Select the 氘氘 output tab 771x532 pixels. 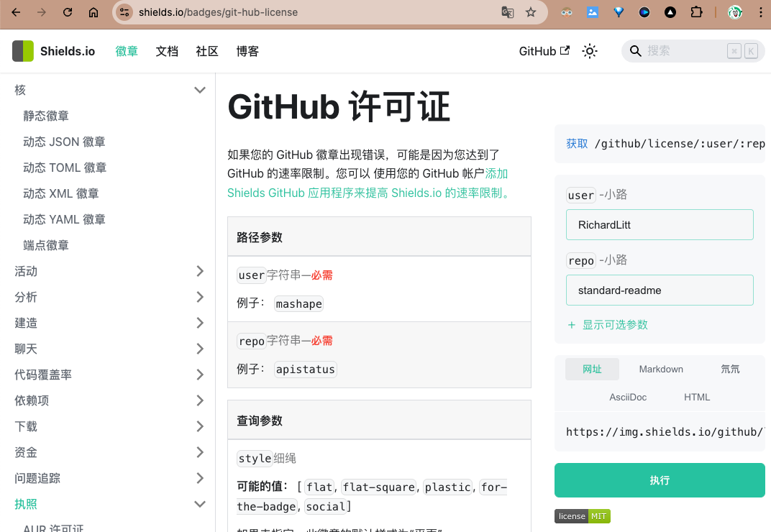tap(730, 370)
